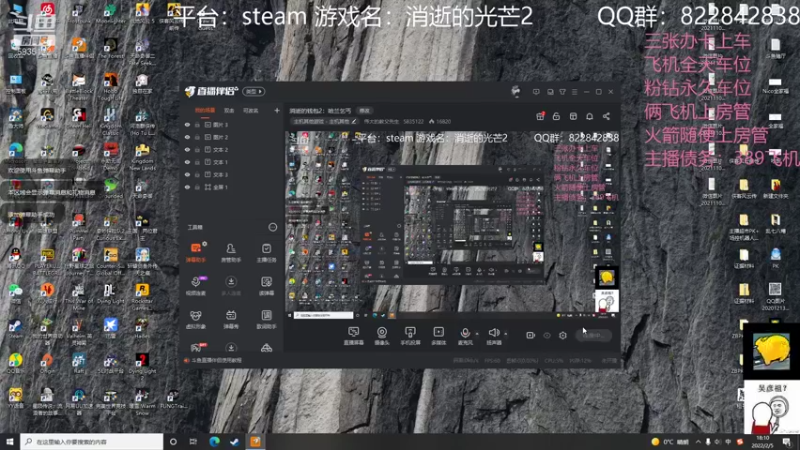Lock the 全屏 1 layer
This screenshot has height=450, width=800.
point(197,187)
